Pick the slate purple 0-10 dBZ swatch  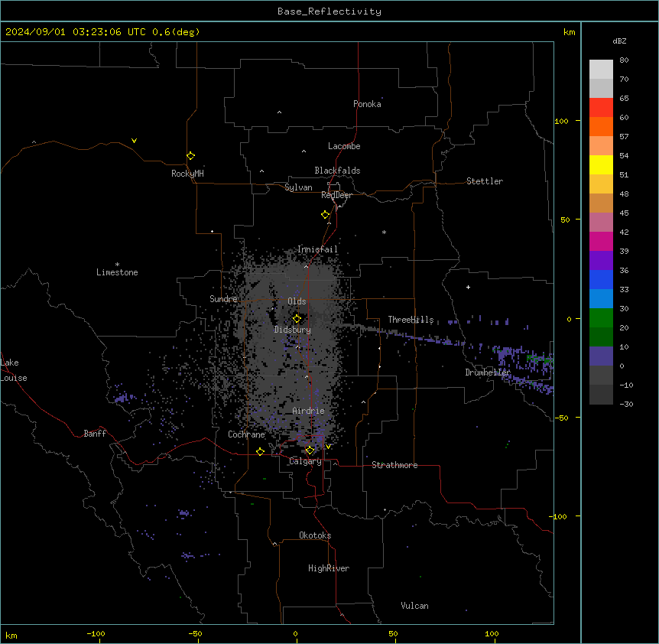tap(601, 356)
